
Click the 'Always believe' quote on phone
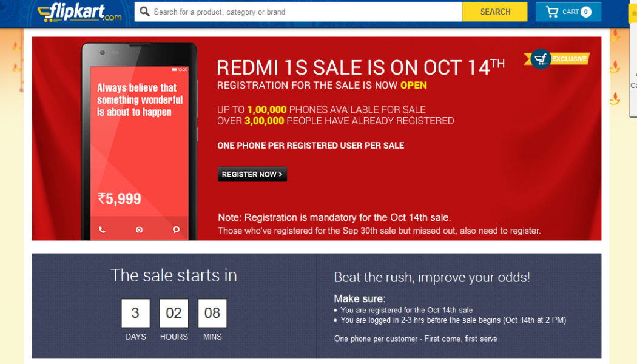point(140,100)
